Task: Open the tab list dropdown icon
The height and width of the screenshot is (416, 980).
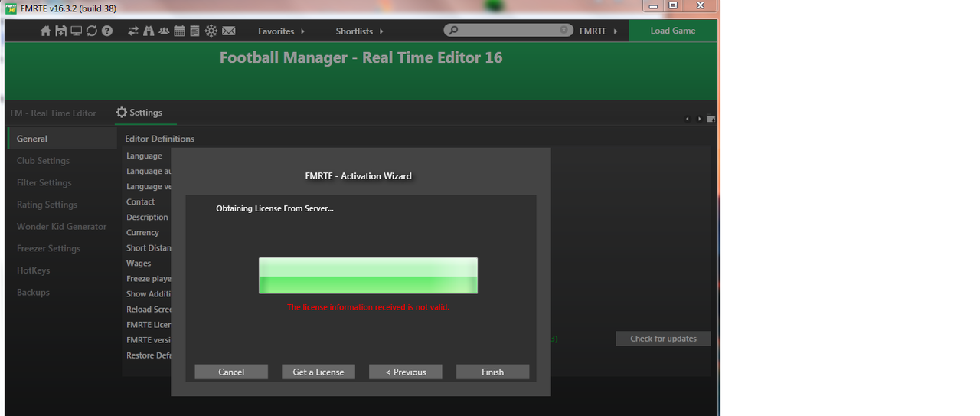Action: (x=711, y=119)
